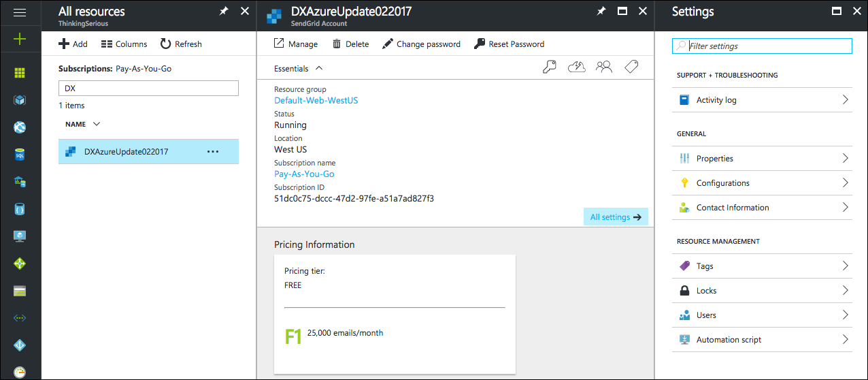This screenshot has height=380, width=868.
Task: Open the Default-Web-WestUS resource group link
Action: click(316, 100)
